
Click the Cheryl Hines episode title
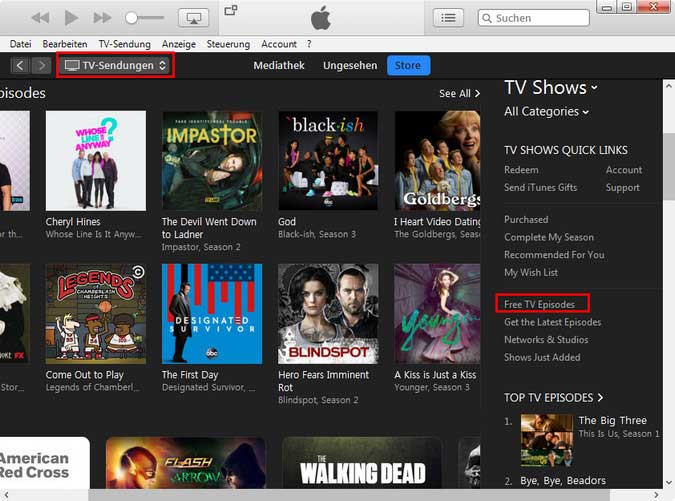coord(73,222)
